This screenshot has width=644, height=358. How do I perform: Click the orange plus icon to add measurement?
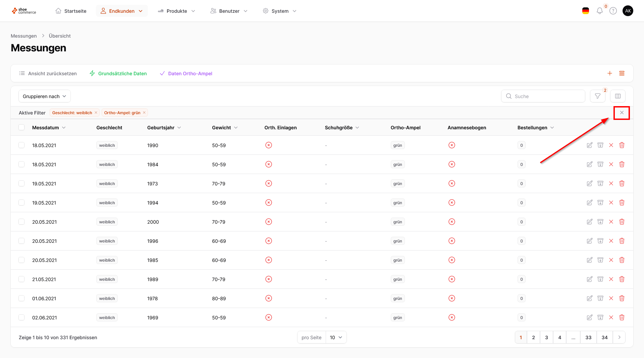tap(609, 74)
